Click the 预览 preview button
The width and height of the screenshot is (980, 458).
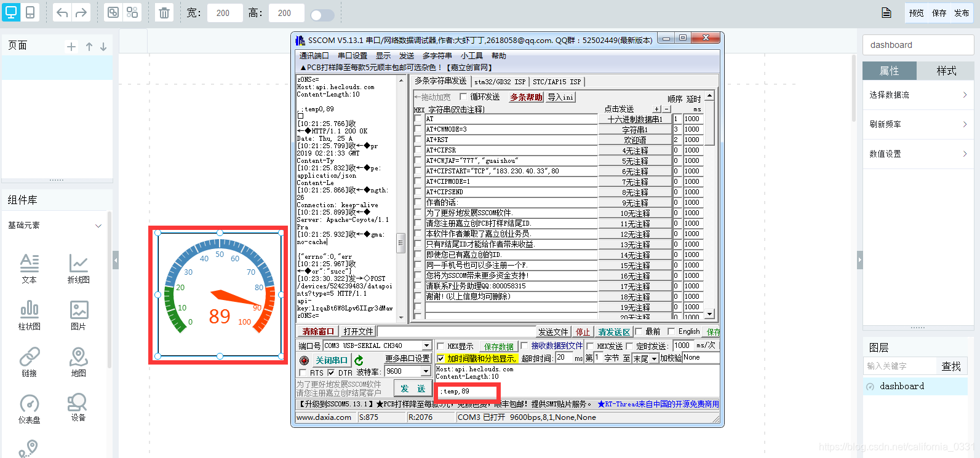pos(916,13)
